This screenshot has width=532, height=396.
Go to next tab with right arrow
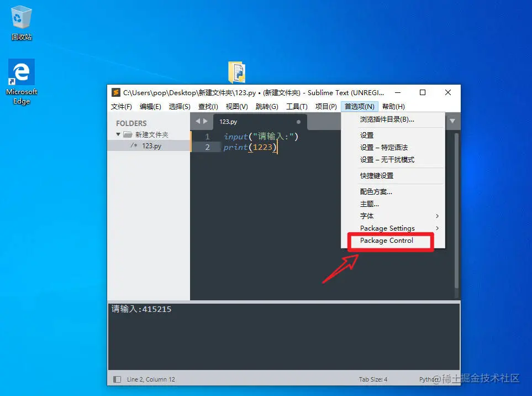[x=206, y=121]
